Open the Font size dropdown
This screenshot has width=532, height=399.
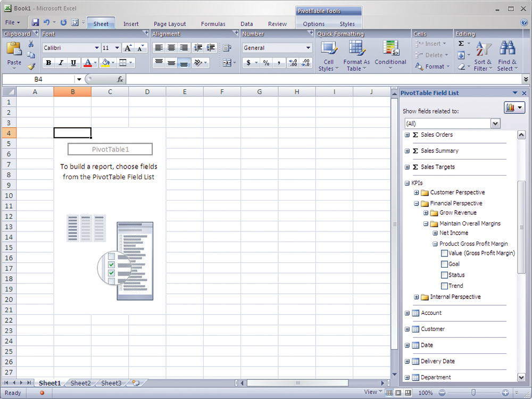[117, 48]
